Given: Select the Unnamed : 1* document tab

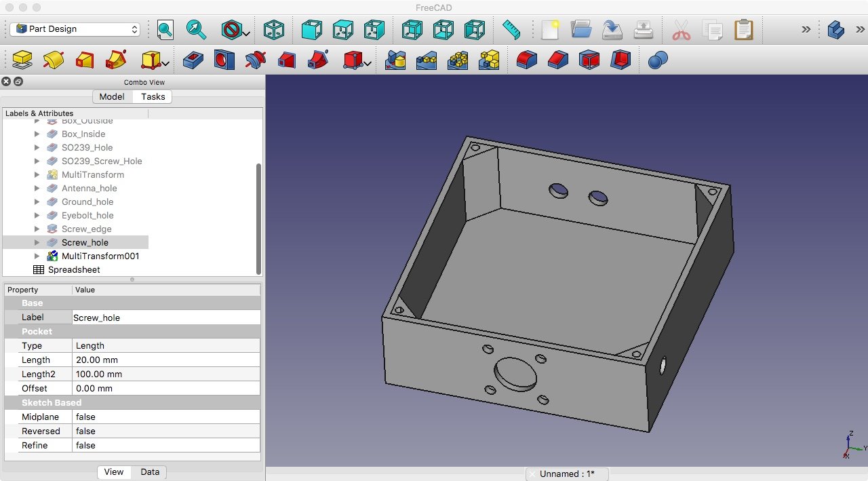Looking at the screenshot, I should tap(567, 474).
